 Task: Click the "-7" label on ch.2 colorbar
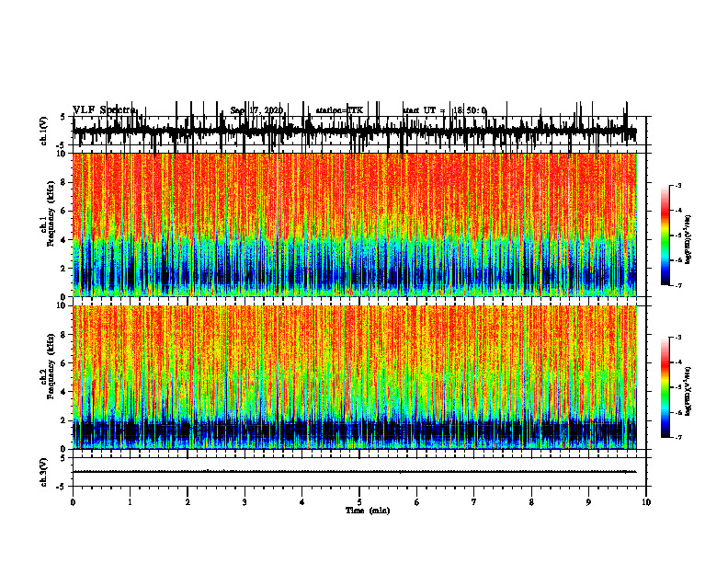pyautogui.click(x=677, y=437)
